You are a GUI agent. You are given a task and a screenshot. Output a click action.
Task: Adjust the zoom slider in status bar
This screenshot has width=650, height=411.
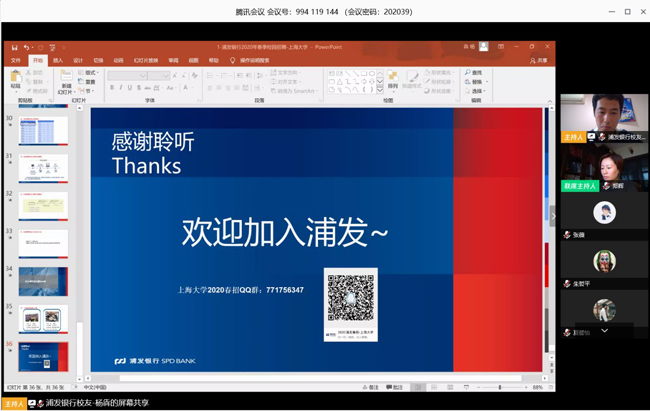[500, 387]
